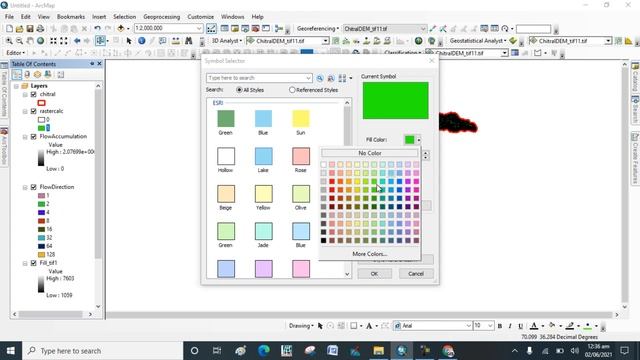Open the Georeferencing dropdown menu
This screenshot has width=640, height=360.
click(x=318, y=29)
